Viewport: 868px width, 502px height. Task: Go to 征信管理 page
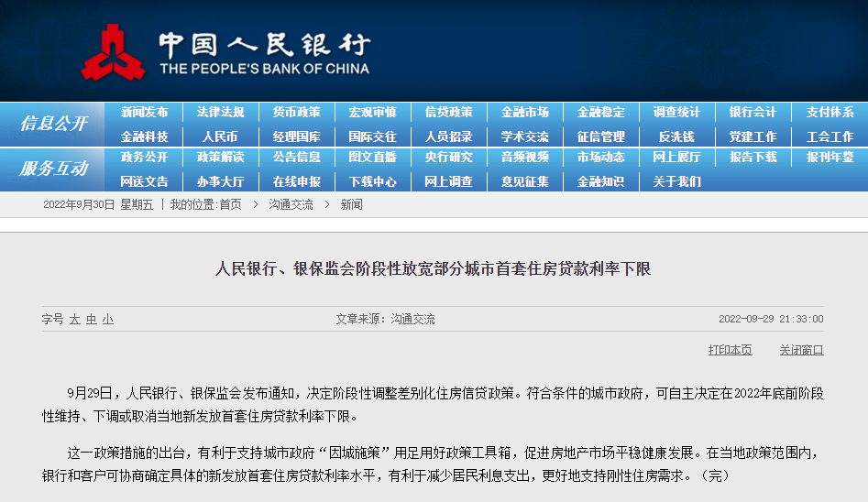pyautogui.click(x=600, y=136)
